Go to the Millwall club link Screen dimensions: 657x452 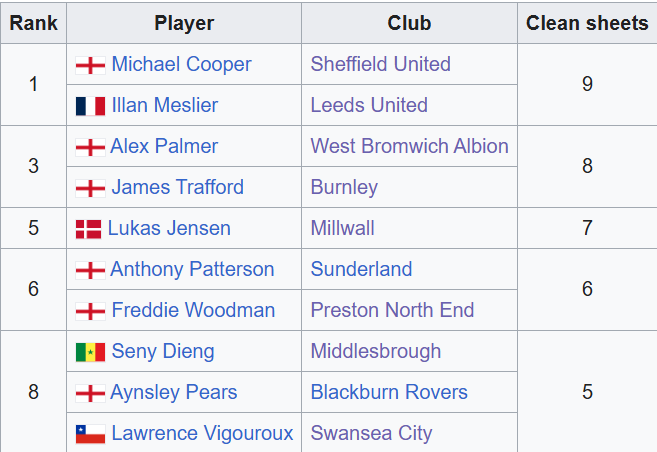click(x=342, y=228)
